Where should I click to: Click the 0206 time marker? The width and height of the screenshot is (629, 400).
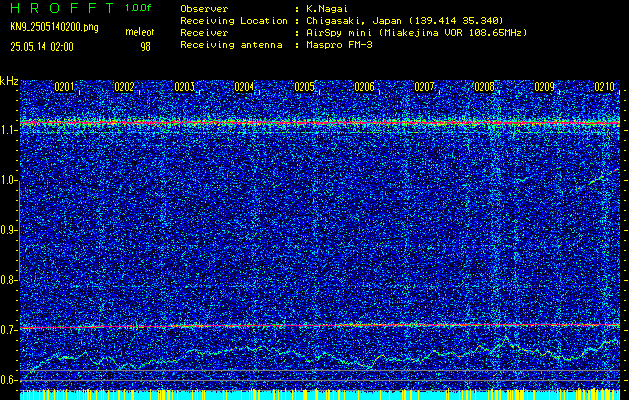click(x=365, y=87)
